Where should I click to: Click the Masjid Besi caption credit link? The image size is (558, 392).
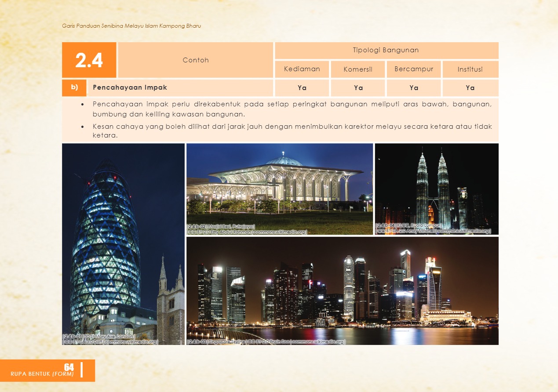(x=247, y=232)
